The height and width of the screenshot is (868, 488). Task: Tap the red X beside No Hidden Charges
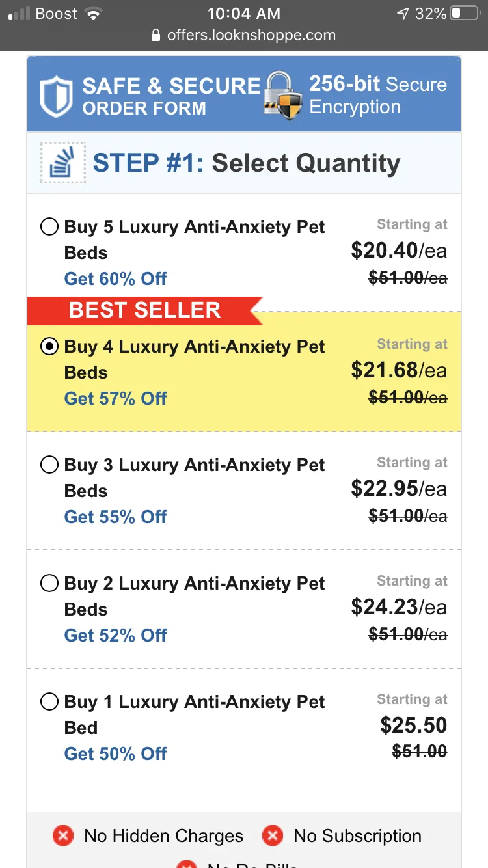63,835
